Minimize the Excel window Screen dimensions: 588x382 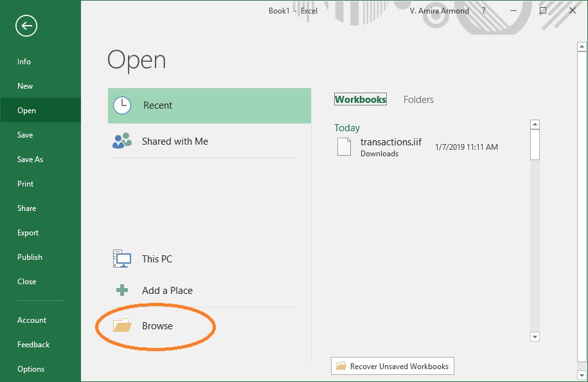tap(513, 10)
